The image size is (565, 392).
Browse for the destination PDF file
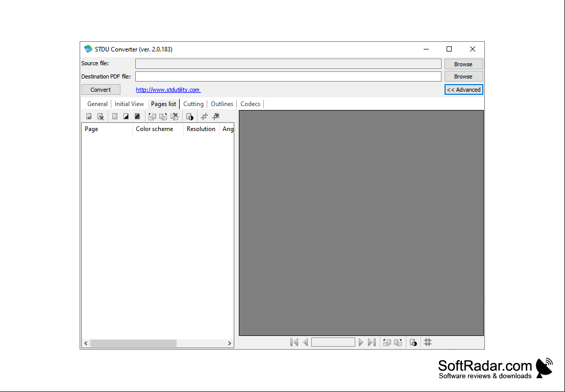click(x=463, y=76)
